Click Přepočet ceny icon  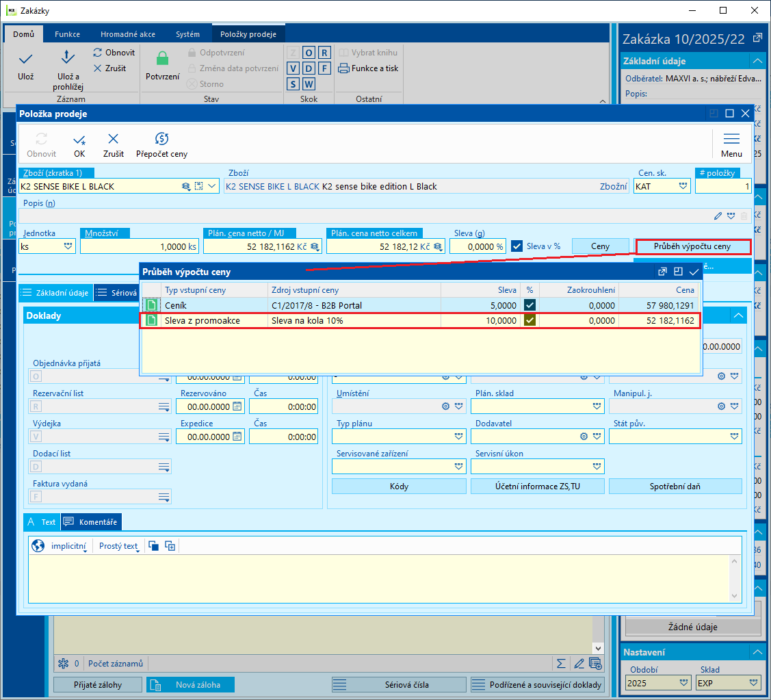tap(161, 139)
